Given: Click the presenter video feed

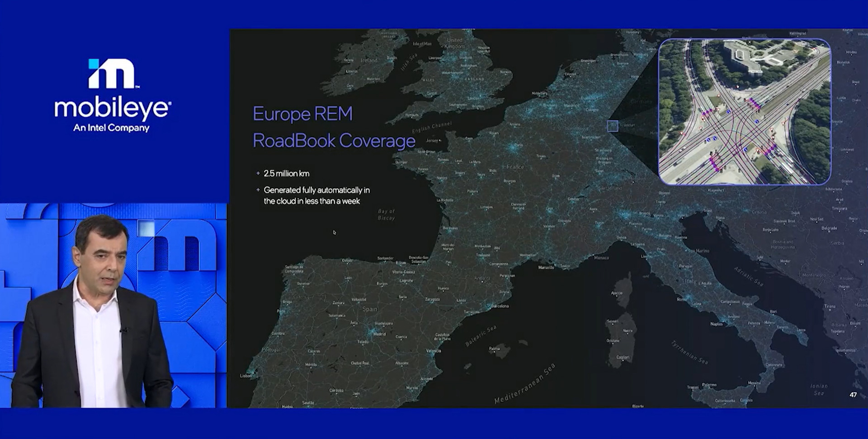Looking at the screenshot, I should (113, 305).
